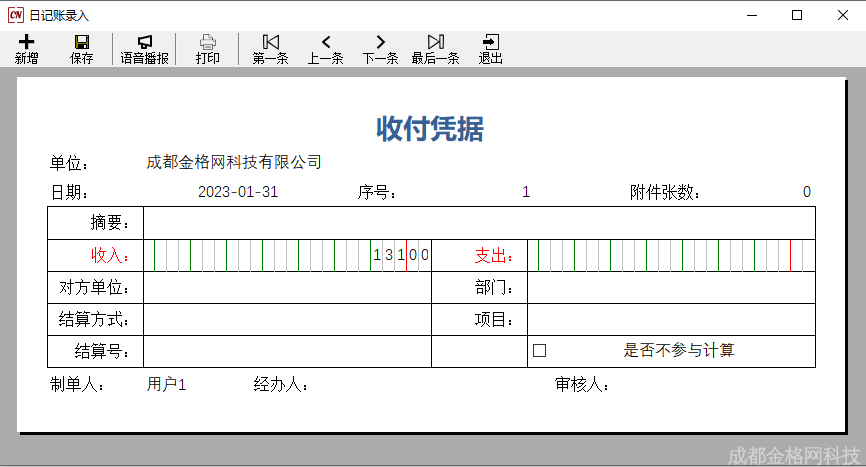Activate 语音播报 voice broadcast icon
The image size is (866, 467).
point(144,42)
